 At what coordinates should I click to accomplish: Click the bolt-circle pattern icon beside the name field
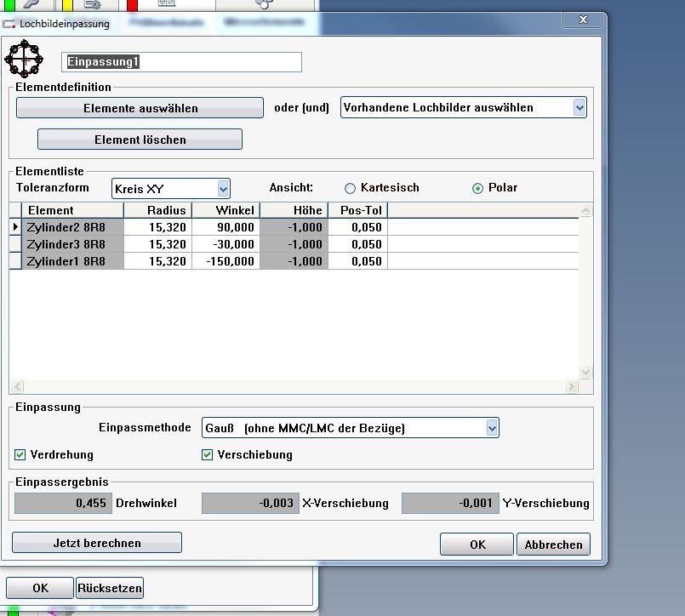24,60
